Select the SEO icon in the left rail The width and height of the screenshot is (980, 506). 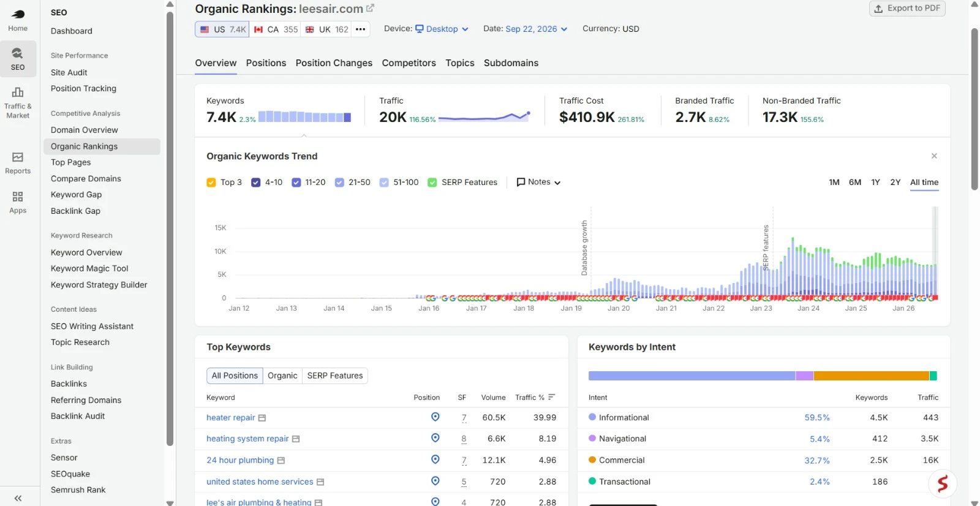pyautogui.click(x=18, y=59)
